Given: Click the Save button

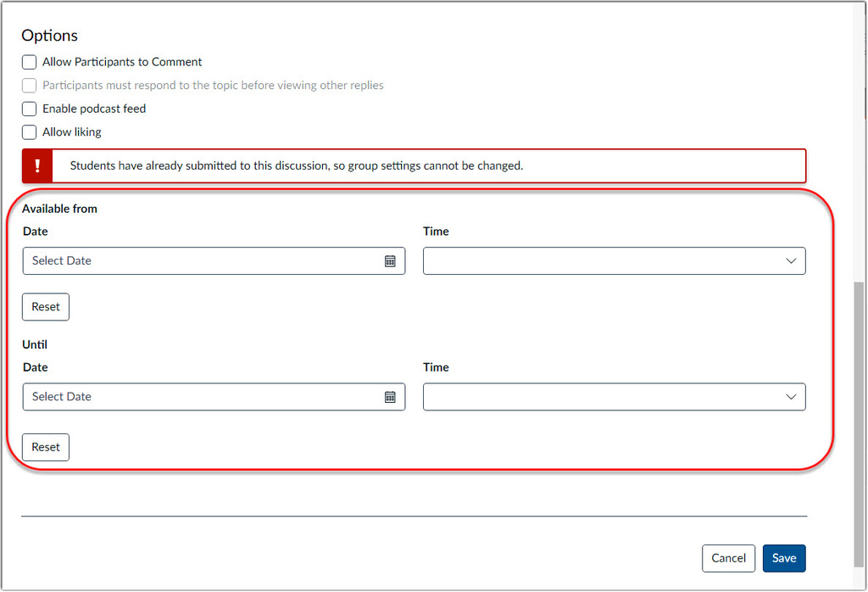Looking at the screenshot, I should point(783,558).
